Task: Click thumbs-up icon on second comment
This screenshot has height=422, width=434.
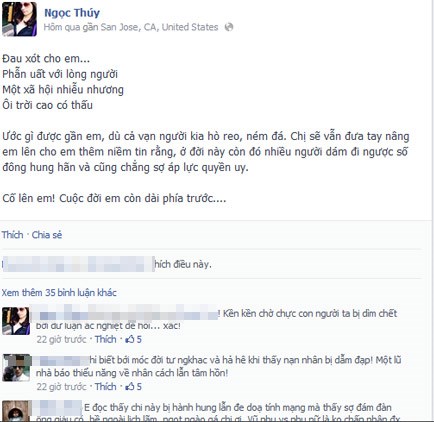Action: 129,387
